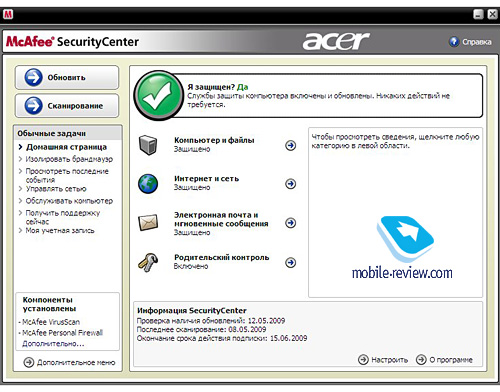Close the SecurityCenter window
500x392 pixels.
[x=492, y=14]
